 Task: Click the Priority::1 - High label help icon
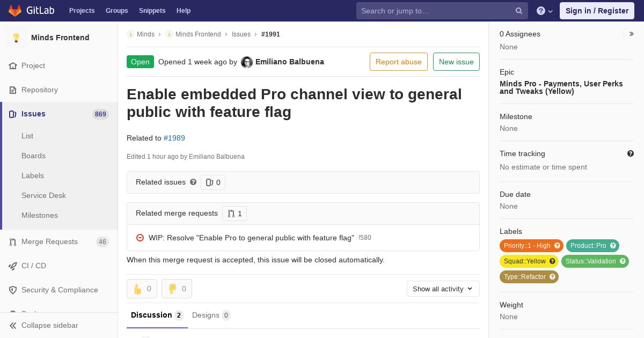pyautogui.click(x=557, y=246)
